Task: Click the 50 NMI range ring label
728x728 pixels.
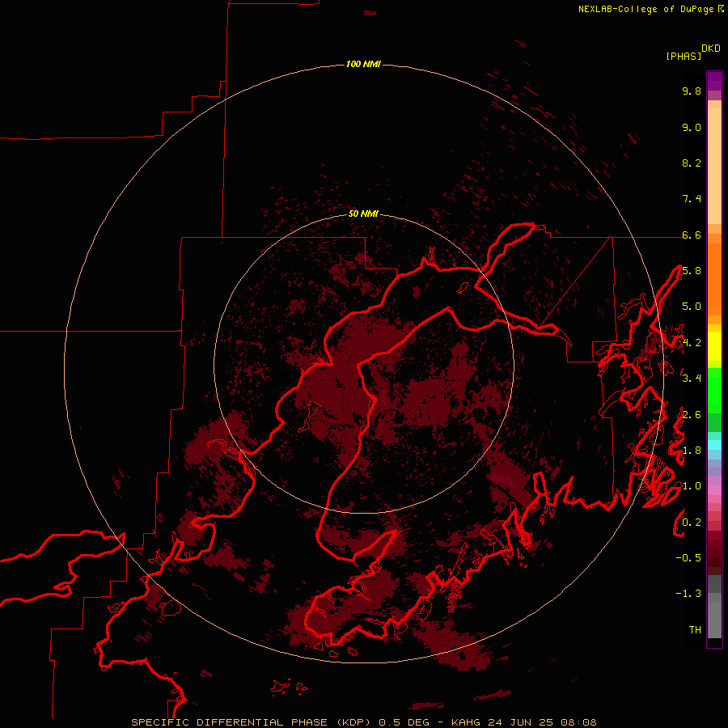Action: [x=363, y=214]
